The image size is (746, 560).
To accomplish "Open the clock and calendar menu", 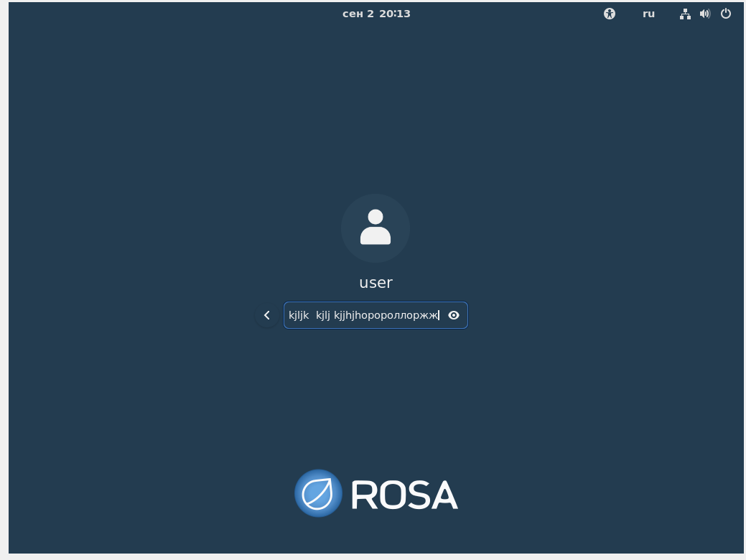I will coord(376,14).
